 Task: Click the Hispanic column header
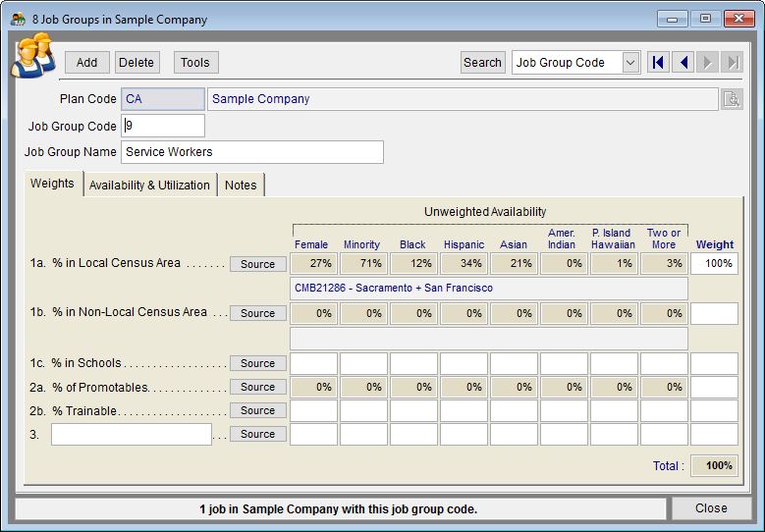pos(464,244)
